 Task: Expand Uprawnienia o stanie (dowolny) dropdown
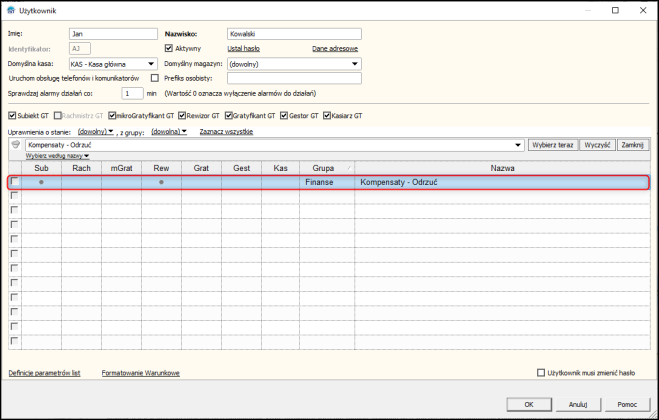95,132
